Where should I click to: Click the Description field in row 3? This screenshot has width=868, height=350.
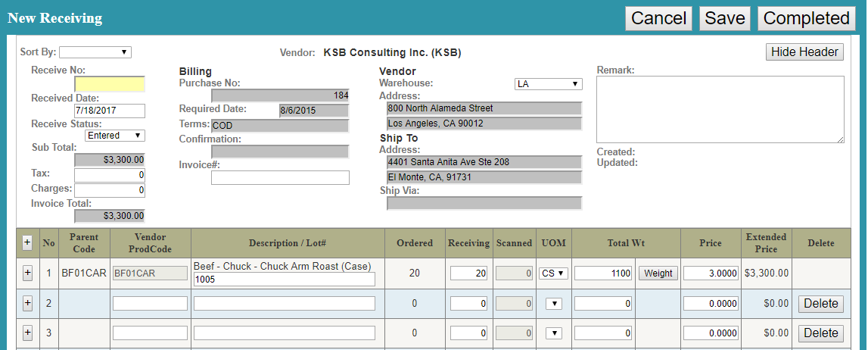pyautogui.click(x=284, y=333)
